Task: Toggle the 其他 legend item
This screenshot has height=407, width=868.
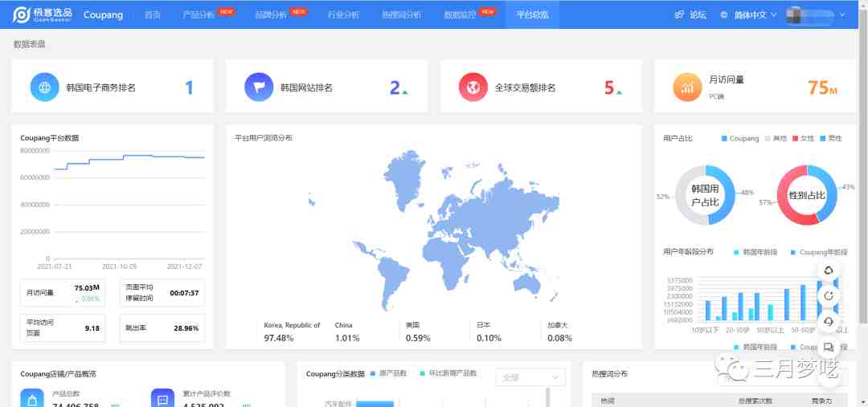Action: 776,138
